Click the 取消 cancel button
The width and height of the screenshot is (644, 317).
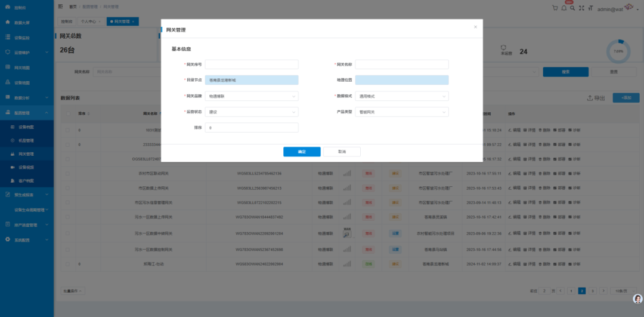pyautogui.click(x=342, y=152)
